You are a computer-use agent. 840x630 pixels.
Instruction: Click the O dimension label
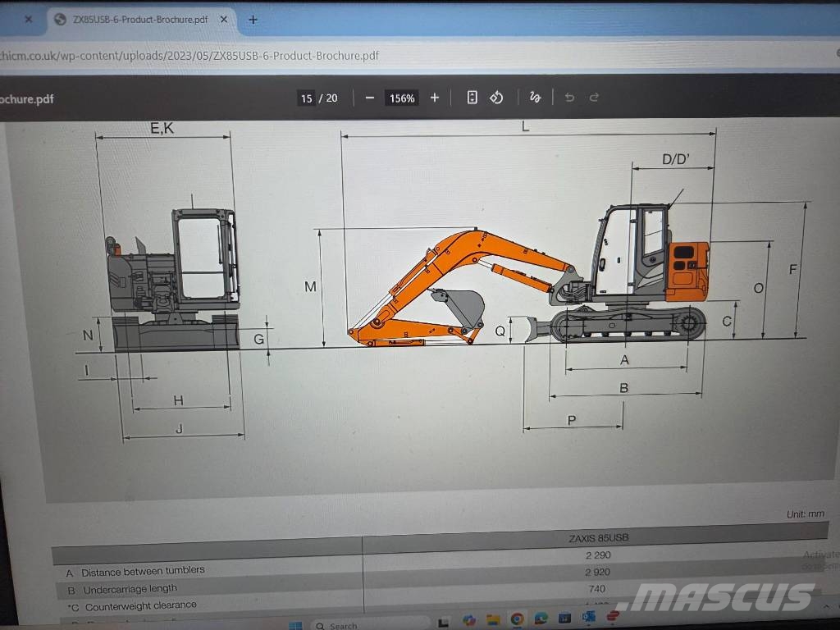click(758, 288)
